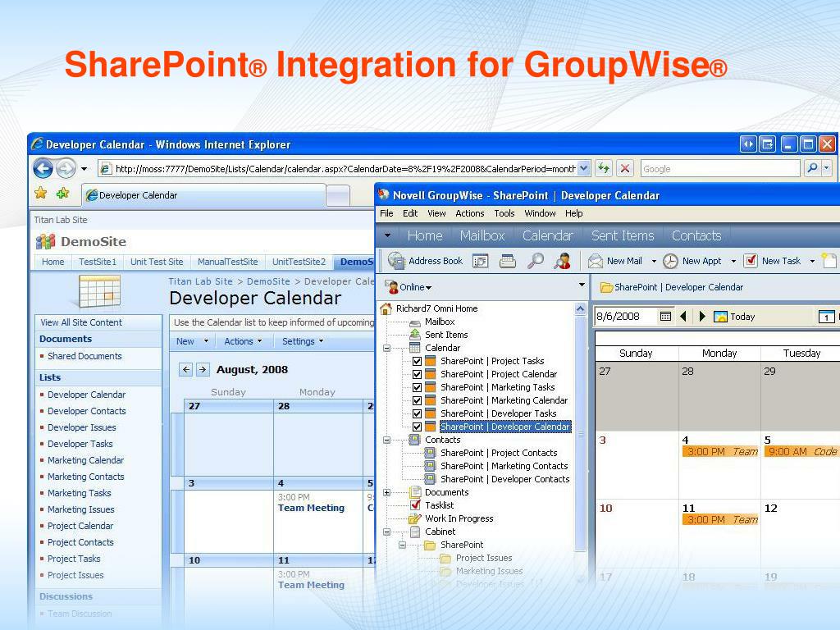Uncheck SharePoint | Developer Calendar checkbox
This screenshot has height=630, width=840.
click(x=417, y=427)
